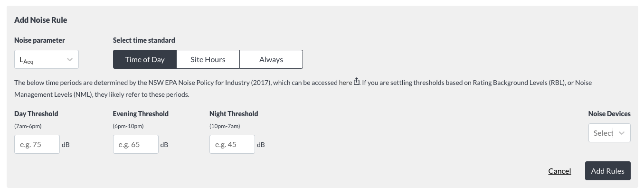
Task: Open the external link icon after 'here'
Action: tap(357, 82)
